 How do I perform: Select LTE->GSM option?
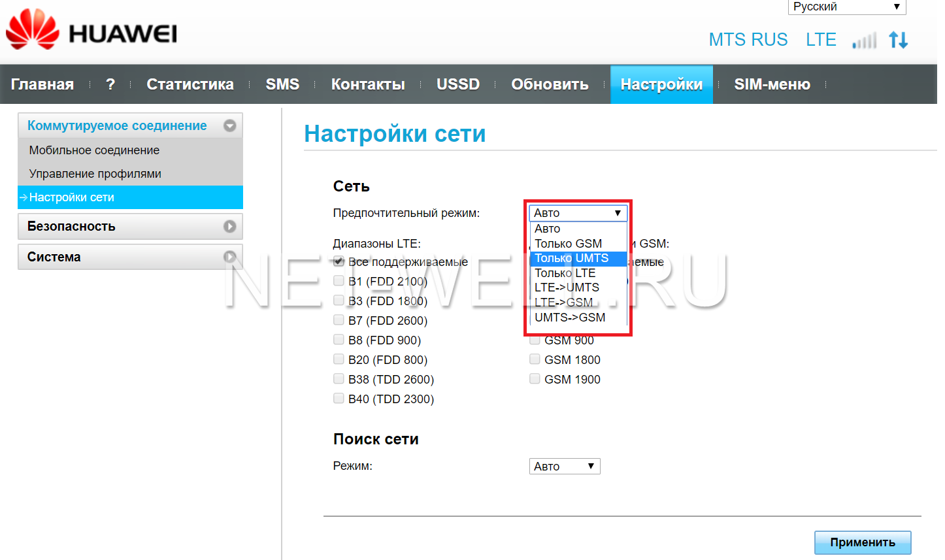pyautogui.click(x=578, y=303)
